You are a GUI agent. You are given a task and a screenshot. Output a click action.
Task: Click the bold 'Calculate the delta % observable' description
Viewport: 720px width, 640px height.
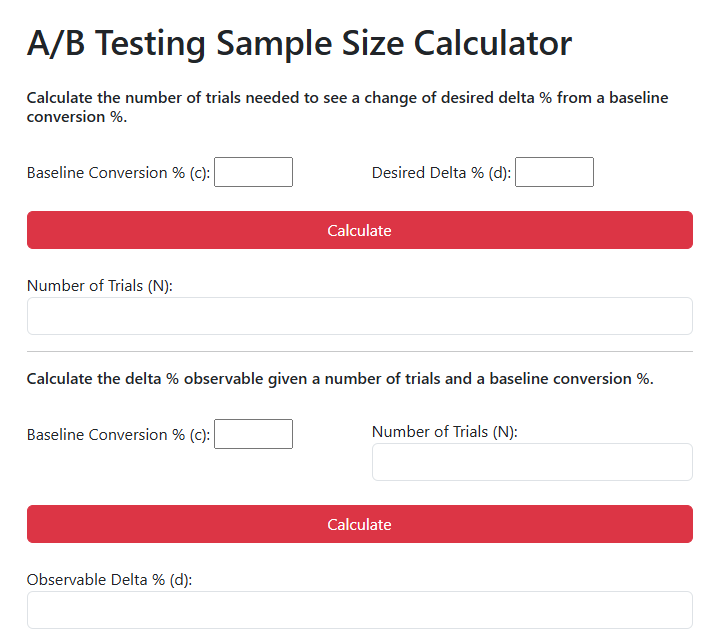(x=340, y=379)
